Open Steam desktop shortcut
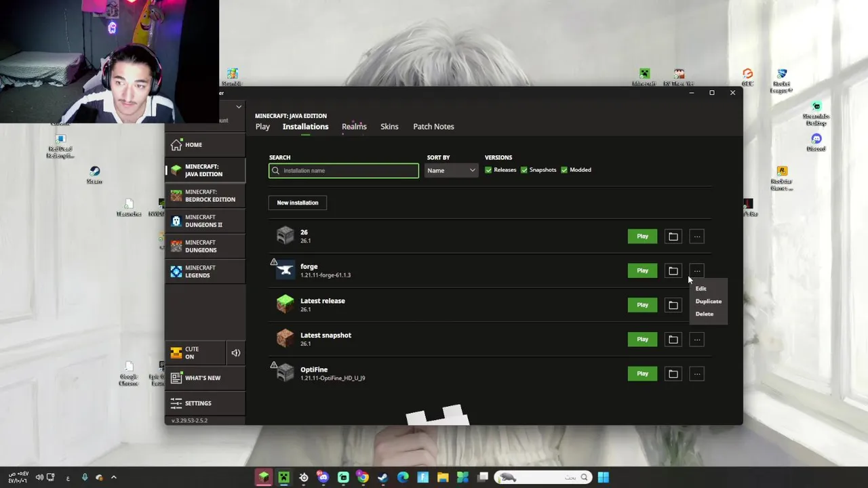The height and width of the screenshot is (488, 868). [94, 175]
